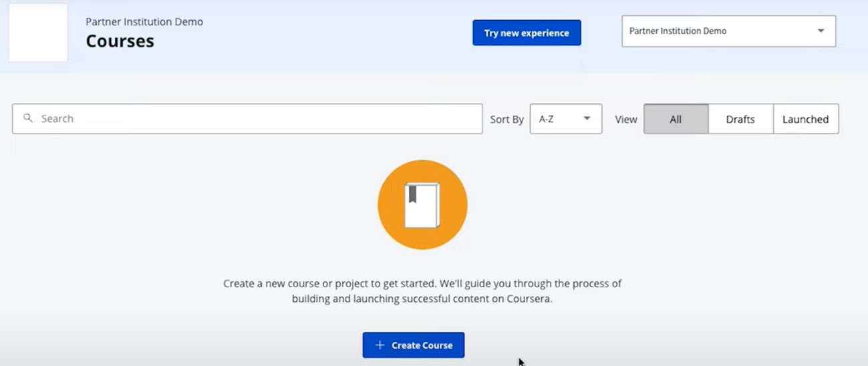868x366 pixels.
Task: Filter the view to Launched courses
Action: pos(805,119)
